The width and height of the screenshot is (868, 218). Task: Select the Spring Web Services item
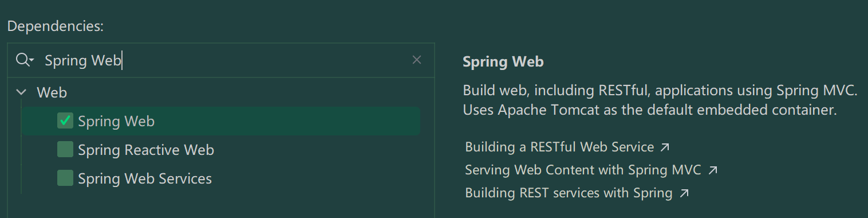145,179
